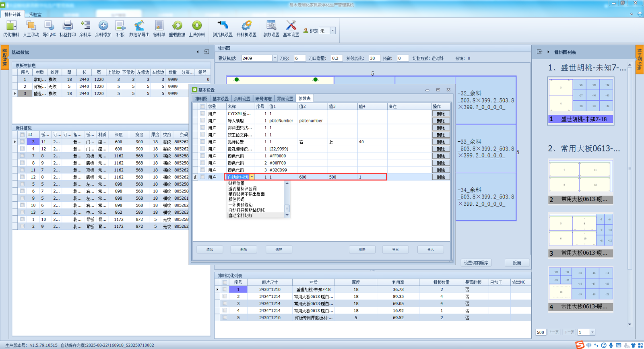Collapse 基础数据 panel with left arrow
Viewport: 644px width, 349px height.
click(198, 52)
